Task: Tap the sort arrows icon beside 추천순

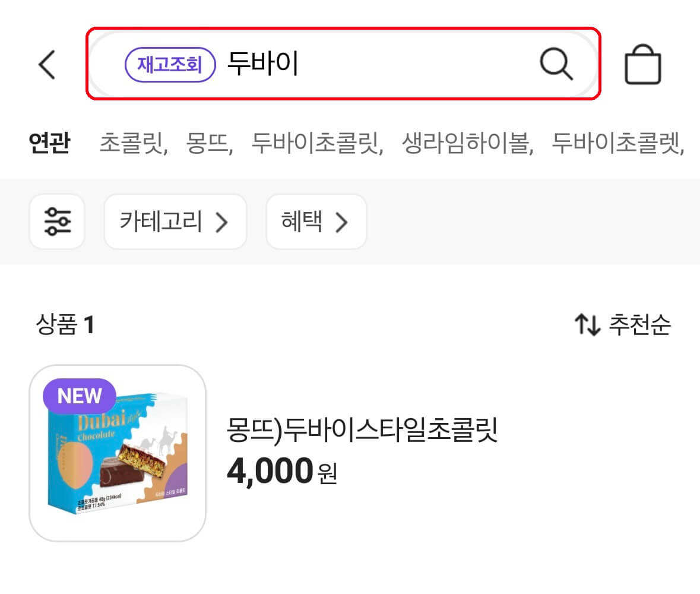Action: 589,324
